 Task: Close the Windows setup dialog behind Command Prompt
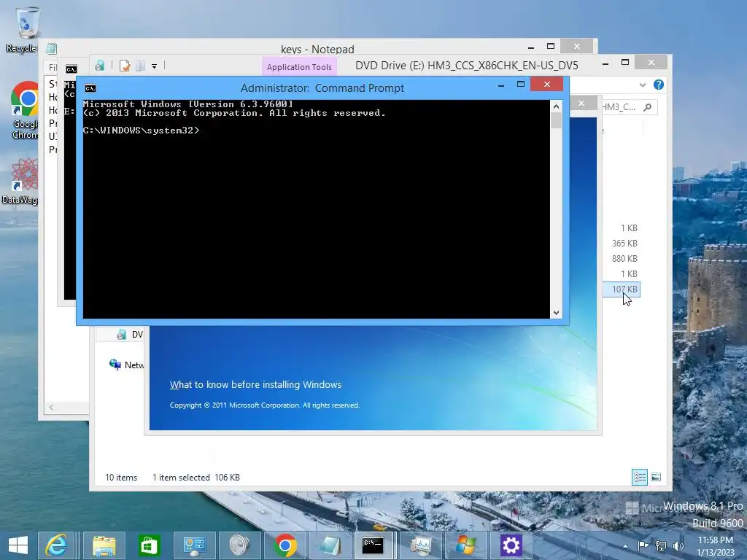point(581,103)
